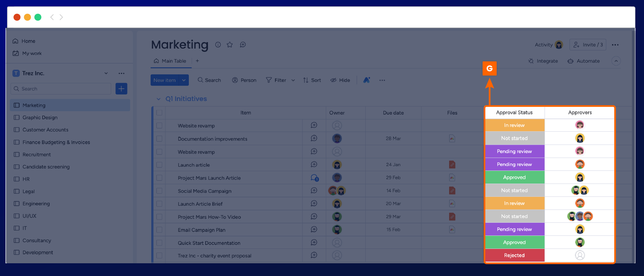Open file attached to Project Mars How-To Video
644x276 pixels.
pyautogui.click(x=452, y=216)
